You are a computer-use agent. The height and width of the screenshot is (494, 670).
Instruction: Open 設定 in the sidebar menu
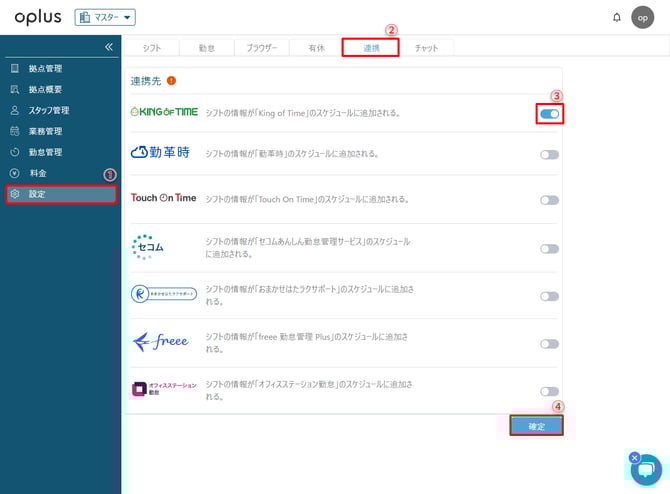(x=38, y=193)
